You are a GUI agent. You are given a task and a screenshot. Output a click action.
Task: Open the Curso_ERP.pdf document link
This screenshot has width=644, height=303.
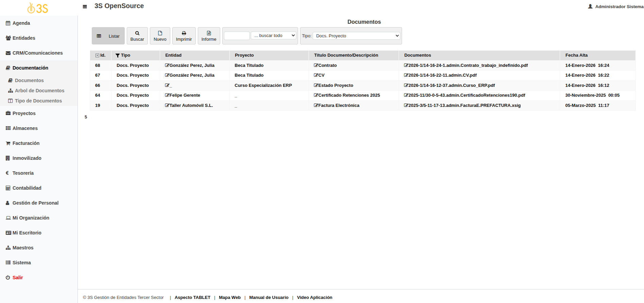[x=451, y=86]
